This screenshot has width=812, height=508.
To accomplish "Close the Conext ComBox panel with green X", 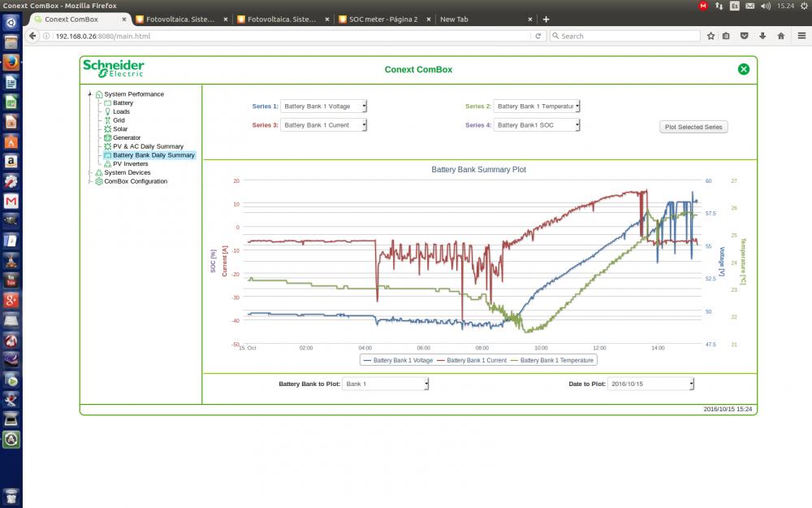I will click(744, 69).
